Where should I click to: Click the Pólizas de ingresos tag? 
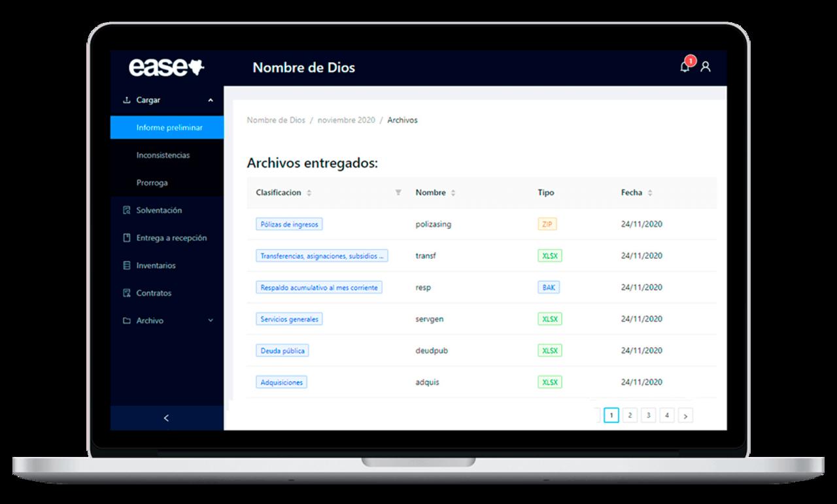(x=289, y=224)
